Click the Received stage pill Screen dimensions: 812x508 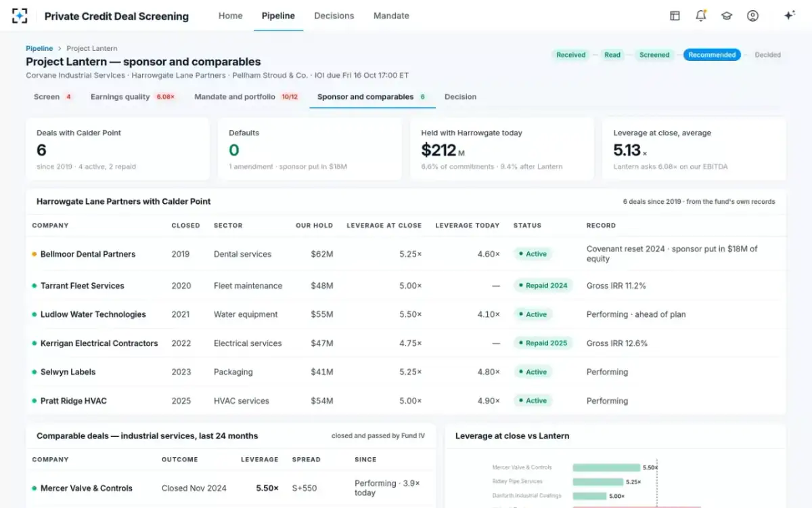pos(571,55)
